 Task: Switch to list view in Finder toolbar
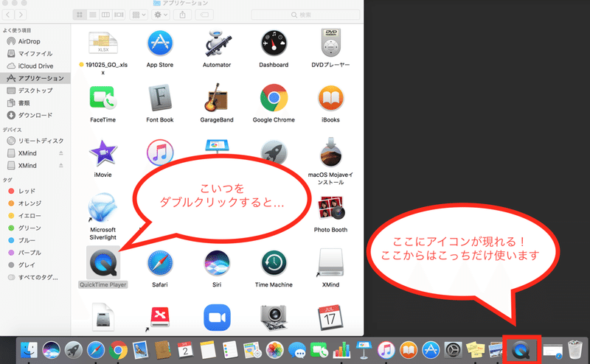coord(93,15)
